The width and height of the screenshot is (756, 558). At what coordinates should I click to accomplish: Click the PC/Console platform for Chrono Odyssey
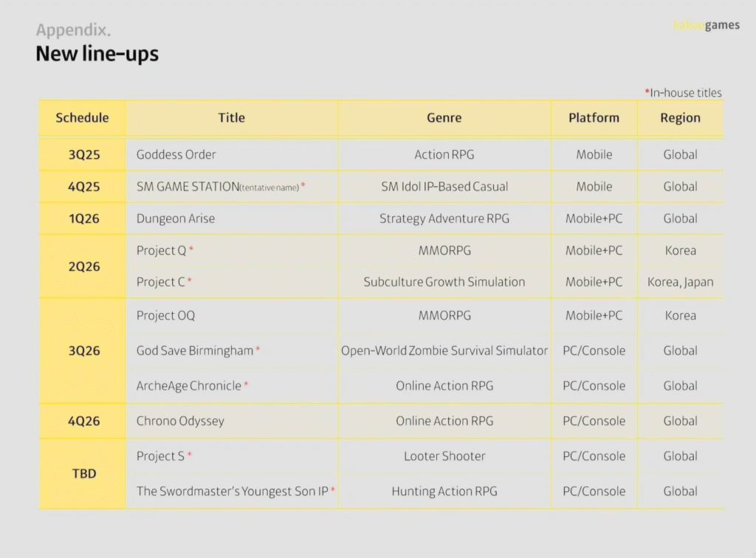click(594, 421)
